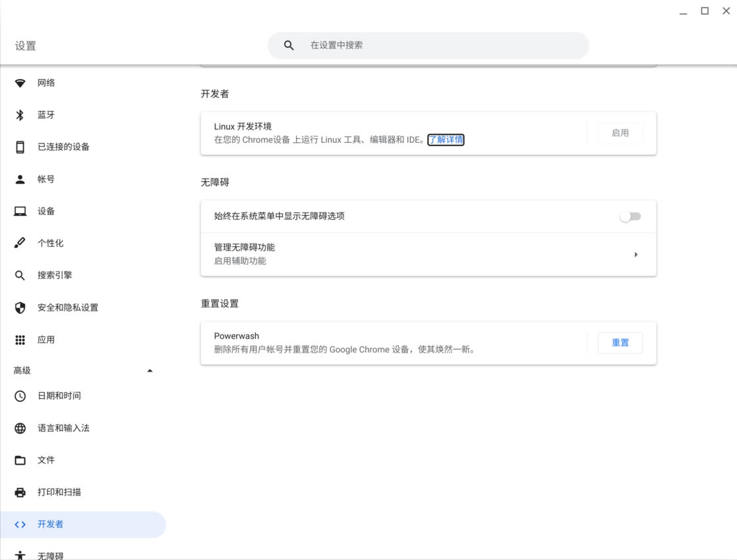Toggle always show accessibility options in system menu
The width and height of the screenshot is (737, 560).
[630, 216]
